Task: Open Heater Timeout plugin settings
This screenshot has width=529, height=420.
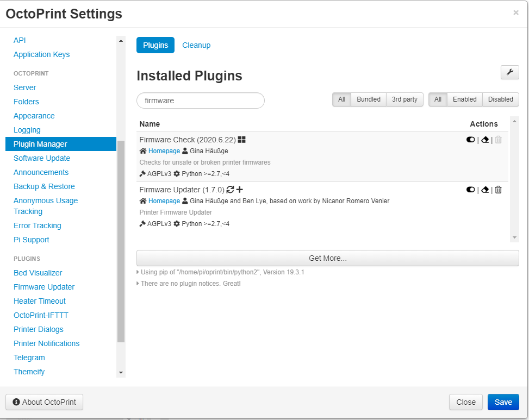Action: point(40,301)
